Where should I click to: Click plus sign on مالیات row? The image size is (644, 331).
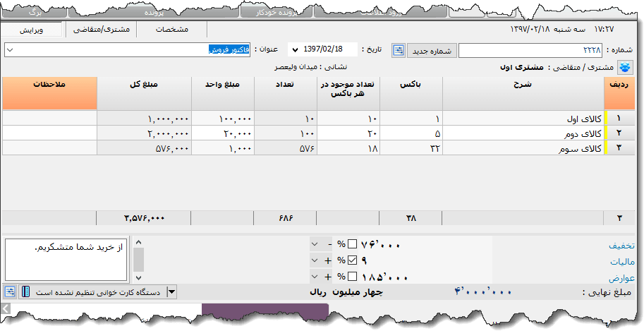coord(328,260)
